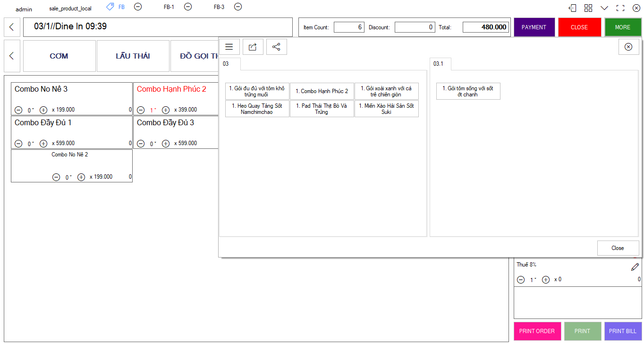Increase the Combo No Nê 3 quantity
644x344 pixels.
tap(43, 110)
